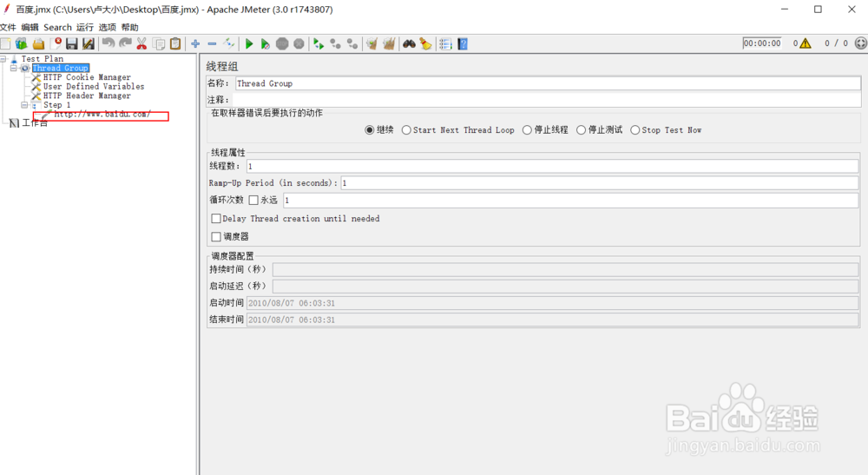Click the 线程数 thread count field
This screenshot has height=475, width=868.
pyautogui.click(x=552, y=166)
